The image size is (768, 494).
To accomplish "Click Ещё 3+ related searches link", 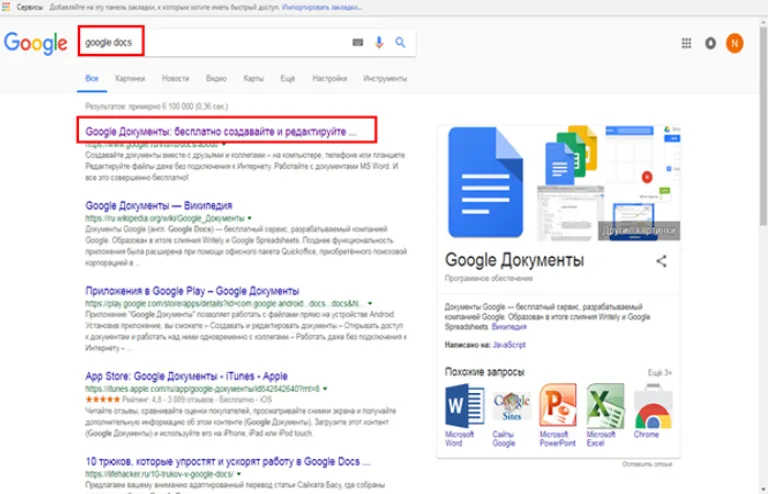I will 660,373.
